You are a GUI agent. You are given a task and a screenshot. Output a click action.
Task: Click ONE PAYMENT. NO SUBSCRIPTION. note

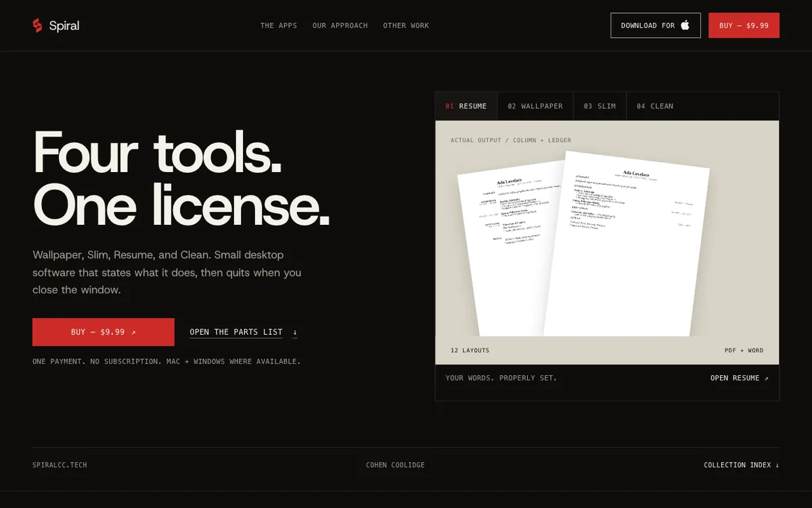(166, 362)
